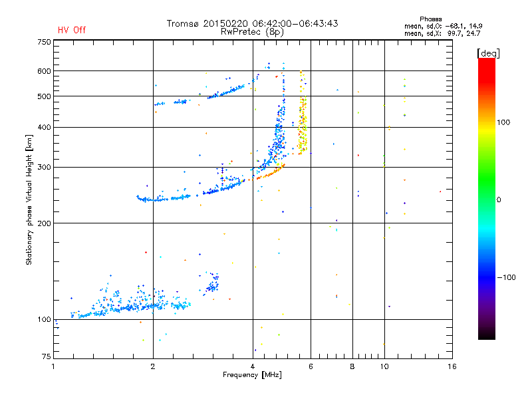The image size is (532, 399).
Task: Click the 'RwPretec (8p)' subtitle
Action: (252, 32)
